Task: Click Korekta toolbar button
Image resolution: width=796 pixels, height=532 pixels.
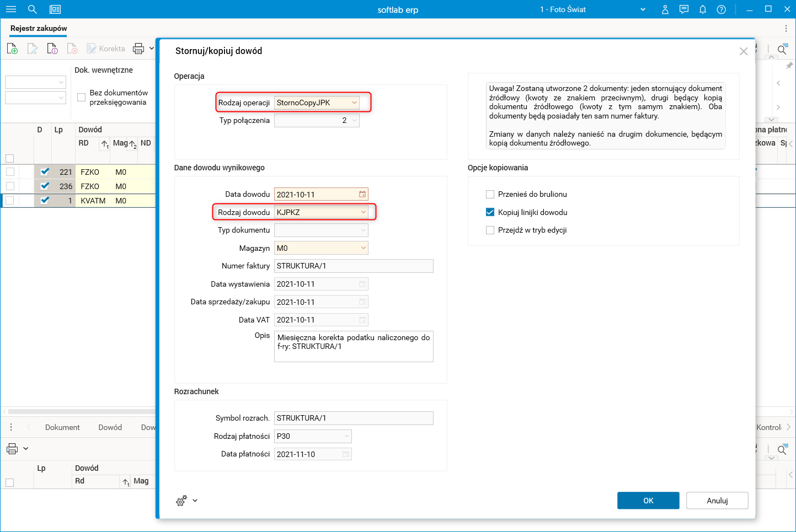Action: pyautogui.click(x=106, y=49)
